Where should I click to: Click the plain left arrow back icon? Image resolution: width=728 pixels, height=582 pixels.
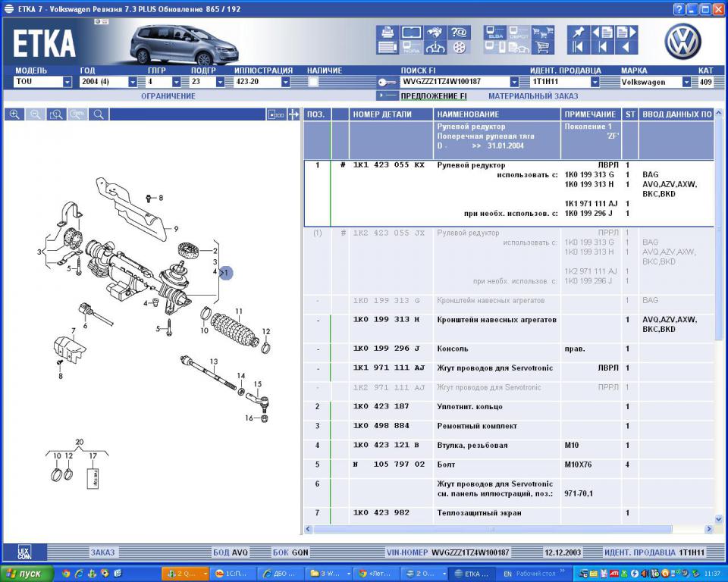(x=626, y=47)
